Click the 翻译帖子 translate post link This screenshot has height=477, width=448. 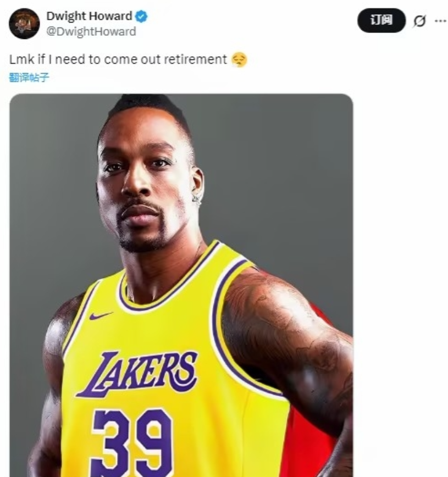(29, 77)
